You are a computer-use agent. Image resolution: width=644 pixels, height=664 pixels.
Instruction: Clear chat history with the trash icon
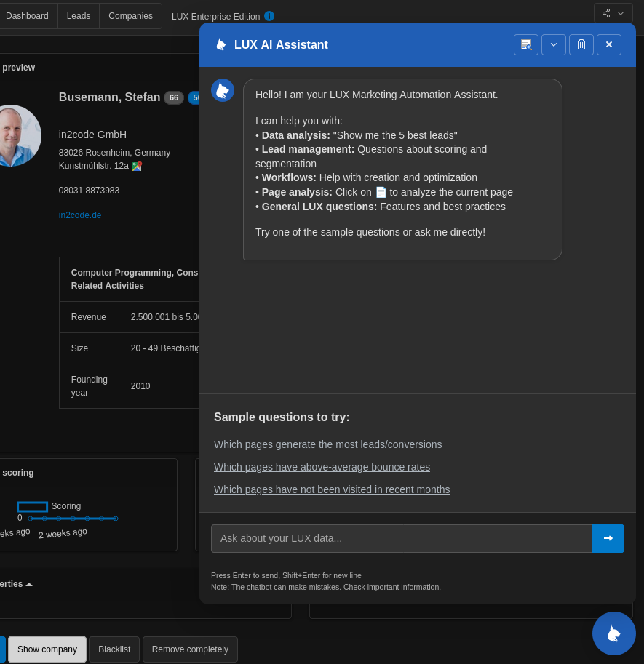tap(581, 44)
